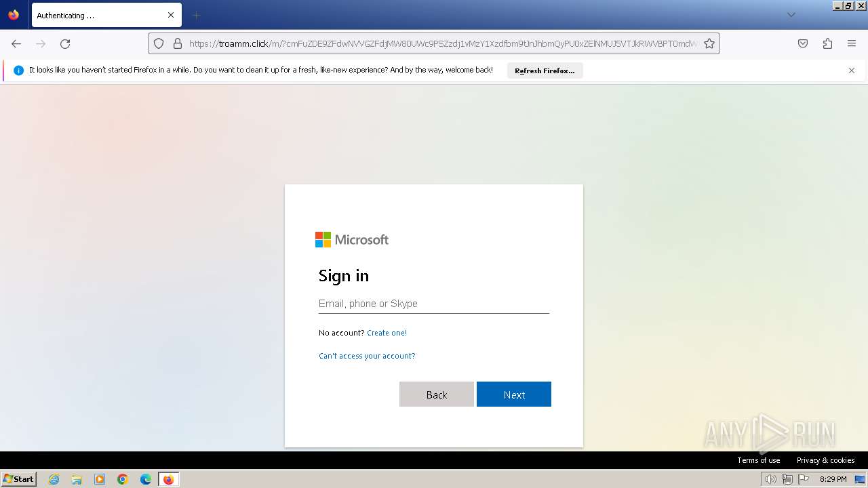Click the Back button

tap(437, 394)
